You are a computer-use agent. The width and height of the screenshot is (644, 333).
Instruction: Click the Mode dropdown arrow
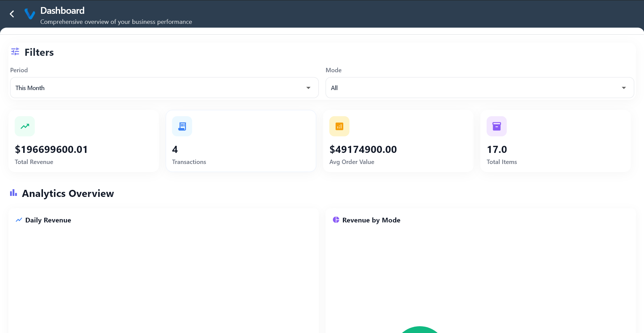(624, 88)
